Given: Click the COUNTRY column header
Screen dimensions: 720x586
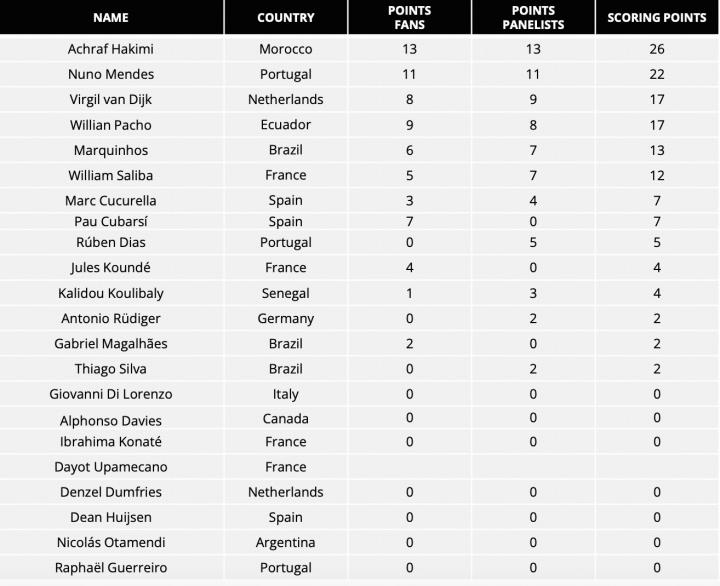Looking at the screenshot, I should [x=285, y=17].
